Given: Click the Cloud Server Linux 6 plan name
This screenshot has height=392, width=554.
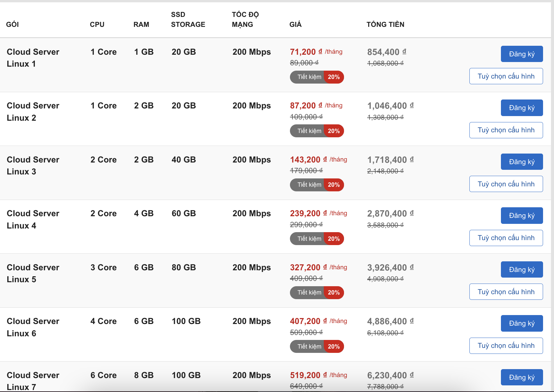Looking at the screenshot, I should pyautogui.click(x=33, y=327).
